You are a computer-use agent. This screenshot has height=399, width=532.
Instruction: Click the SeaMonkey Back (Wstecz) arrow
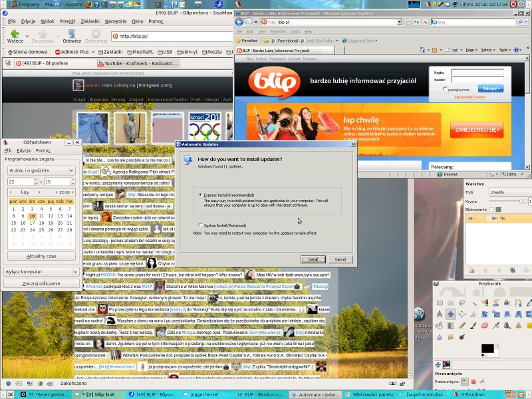coord(15,34)
